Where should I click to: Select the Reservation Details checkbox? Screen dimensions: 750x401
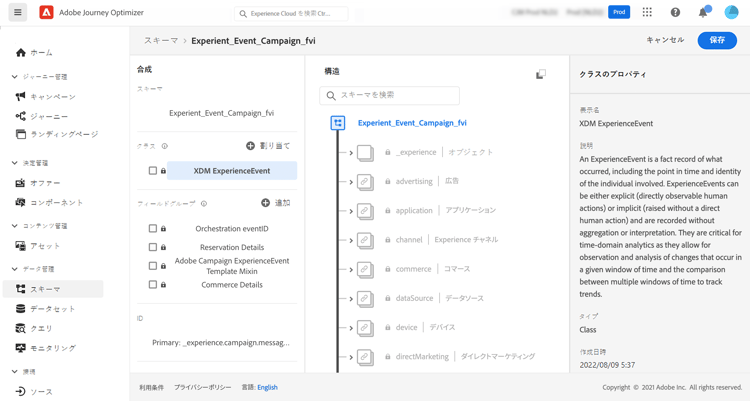(x=153, y=247)
